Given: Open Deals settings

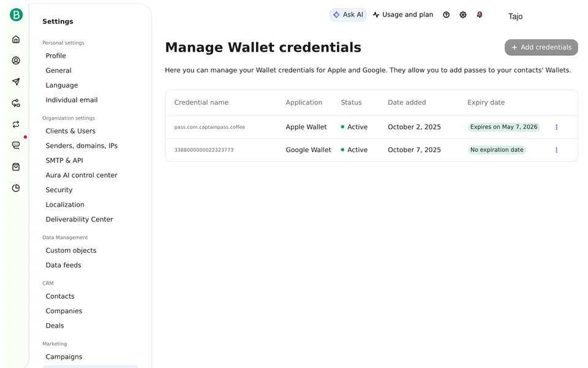Looking at the screenshot, I should (55, 326).
